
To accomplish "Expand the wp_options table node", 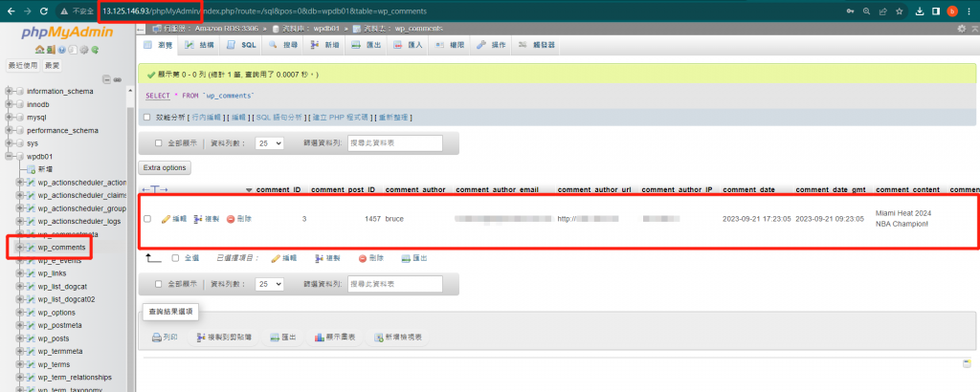I will 20,312.
